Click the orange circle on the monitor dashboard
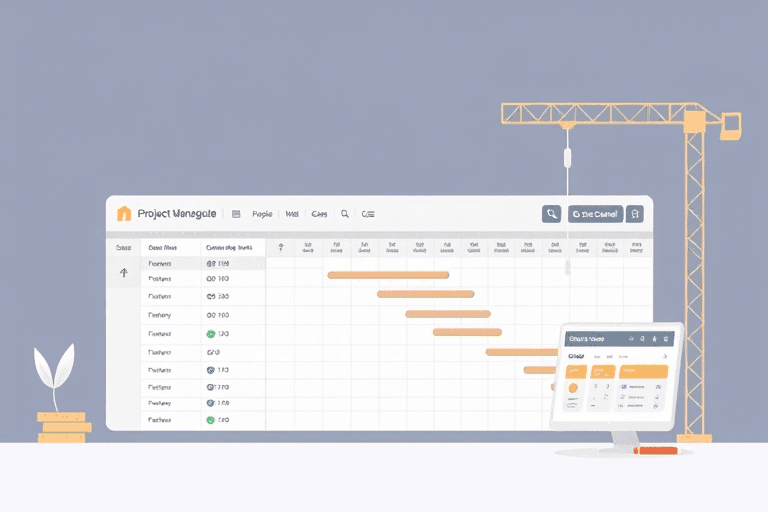The width and height of the screenshot is (768, 512). pos(573,387)
